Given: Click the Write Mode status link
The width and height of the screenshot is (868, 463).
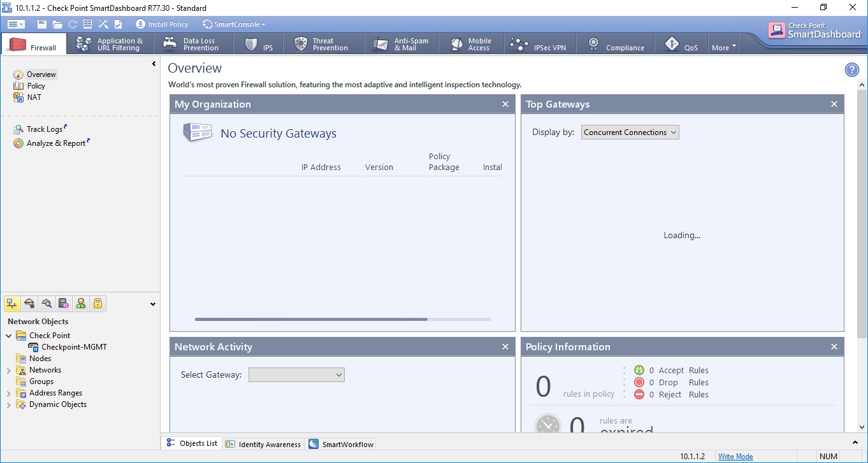Looking at the screenshot, I should (735, 457).
